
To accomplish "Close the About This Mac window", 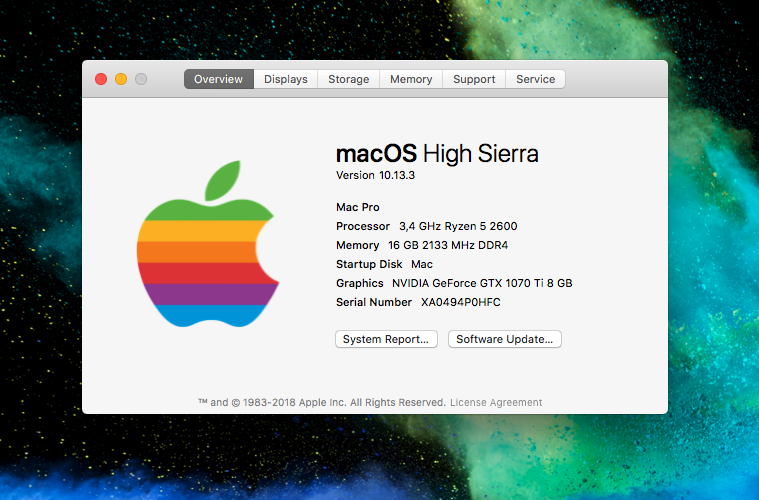I will (101, 79).
